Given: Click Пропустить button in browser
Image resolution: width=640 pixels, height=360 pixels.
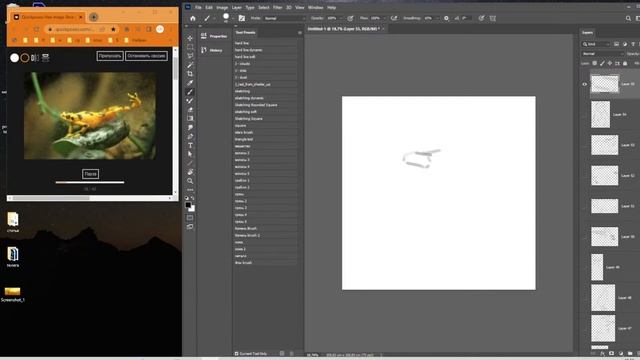Looking at the screenshot, I should 110,56.
